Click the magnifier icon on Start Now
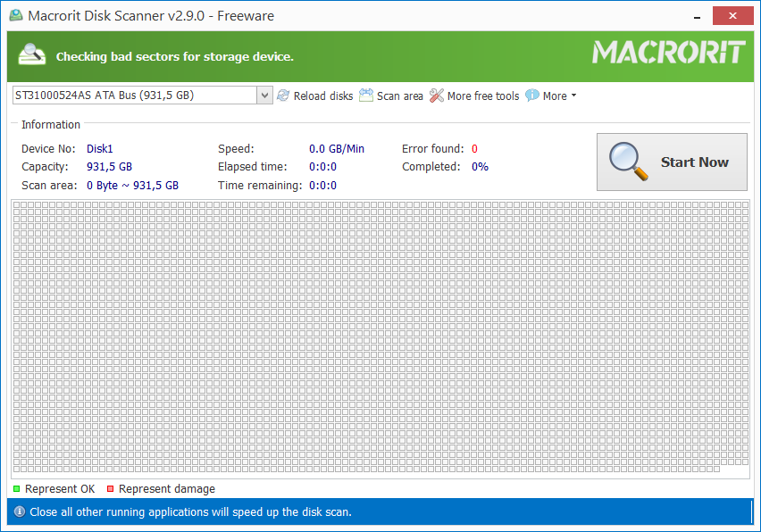Viewport: 761px width, 532px height. 628,162
